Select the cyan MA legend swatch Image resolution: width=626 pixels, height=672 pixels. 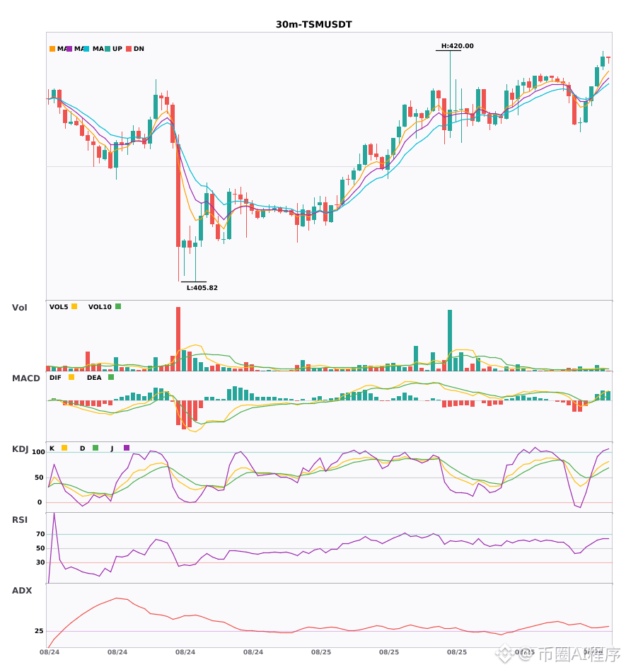coord(86,49)
